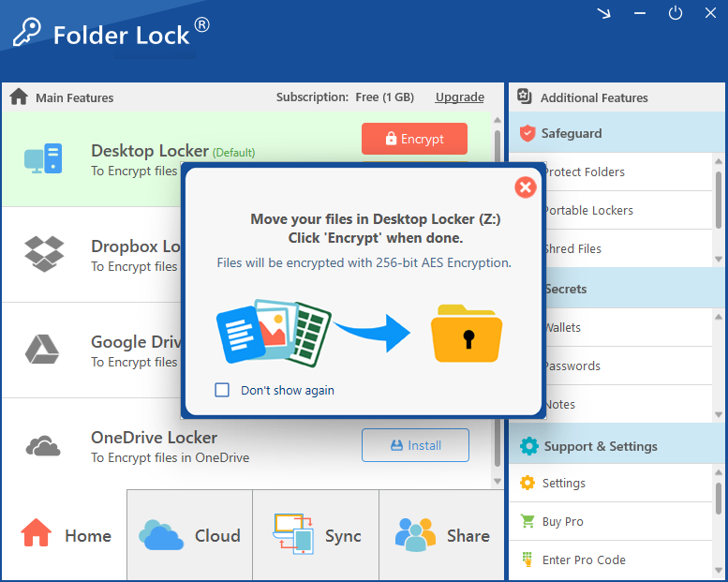Click Secrets list scroll up arrow

tap(719, 317)
